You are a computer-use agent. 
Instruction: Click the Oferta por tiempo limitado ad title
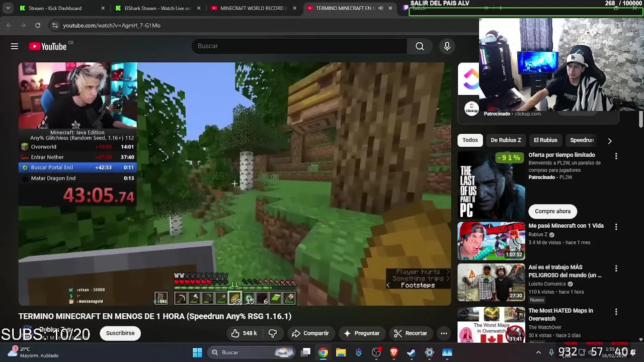coord(561,155)
